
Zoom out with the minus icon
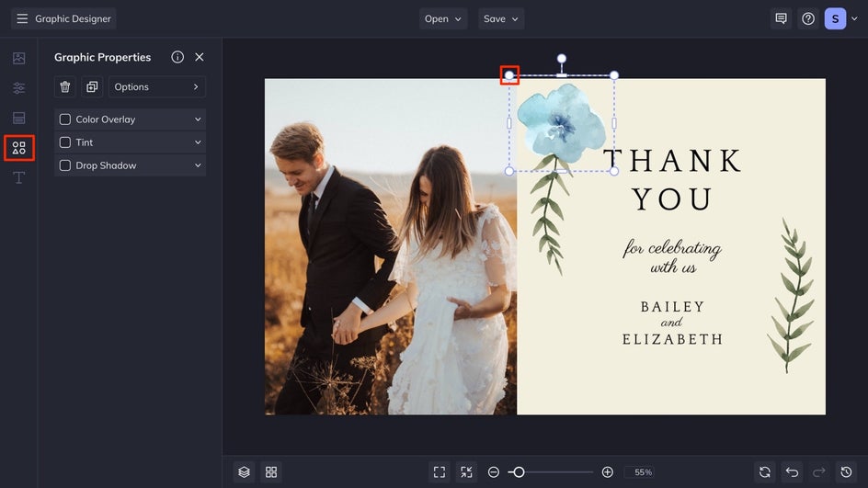click(494, 472)
